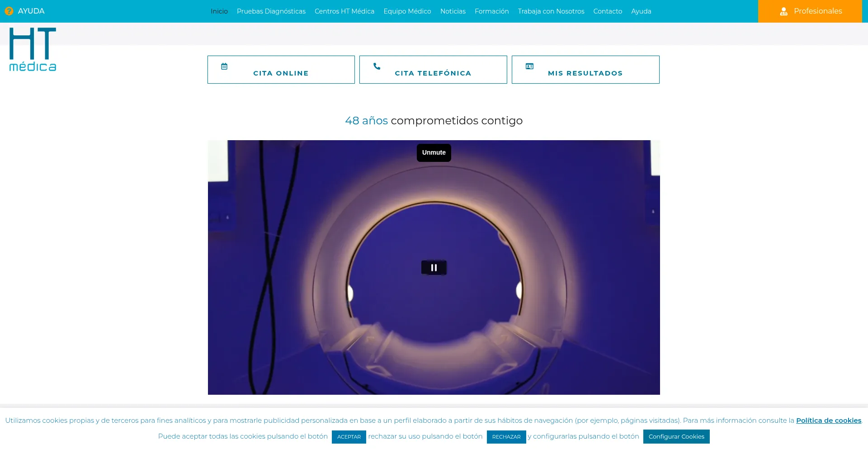Open the Política de cookies link
This screenshot has width=868, height=449.
coord(828,420)
